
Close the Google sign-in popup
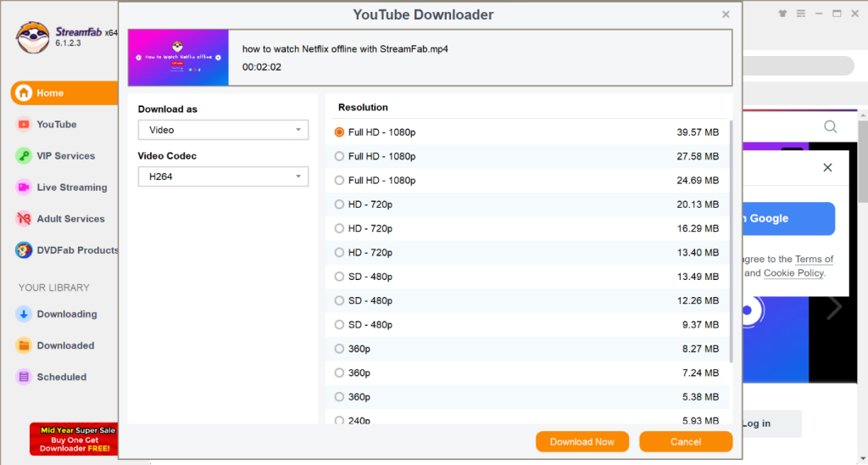pyautogui.click(x=827, y=167)
